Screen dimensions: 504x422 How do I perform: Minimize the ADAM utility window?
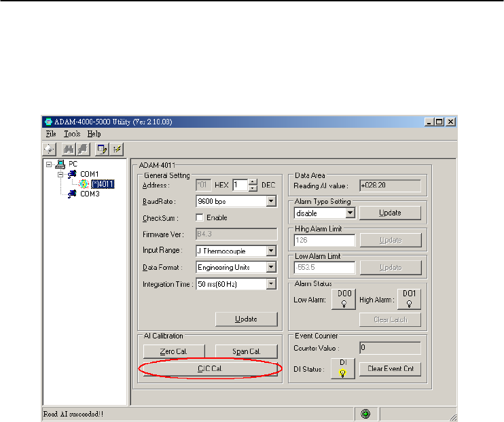tap(429, 122)
